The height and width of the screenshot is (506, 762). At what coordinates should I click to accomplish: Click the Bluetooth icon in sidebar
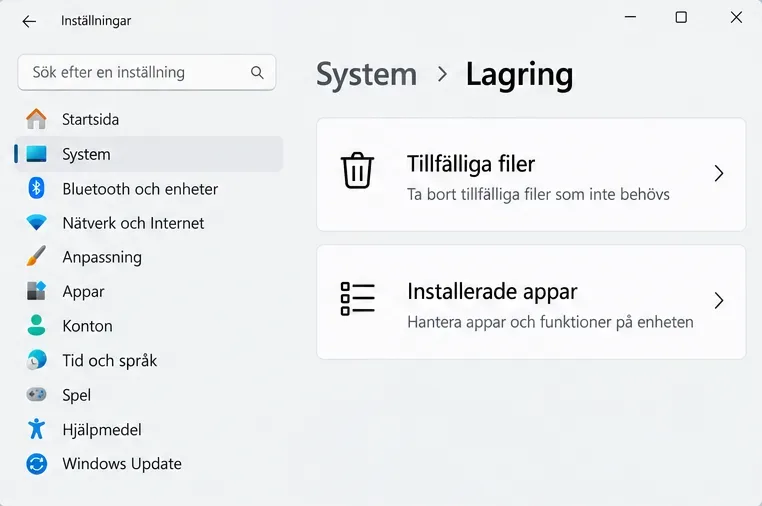[x=36, y=188]
